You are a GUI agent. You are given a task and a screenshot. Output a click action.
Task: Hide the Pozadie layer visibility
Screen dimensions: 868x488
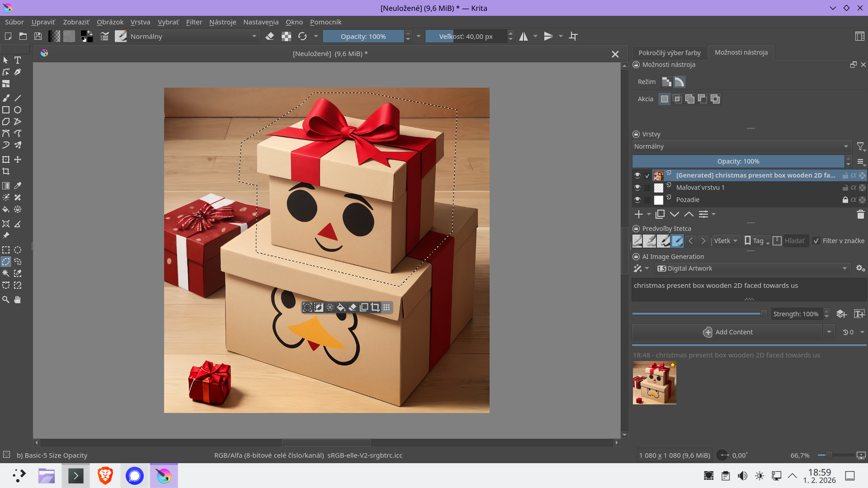637,199
